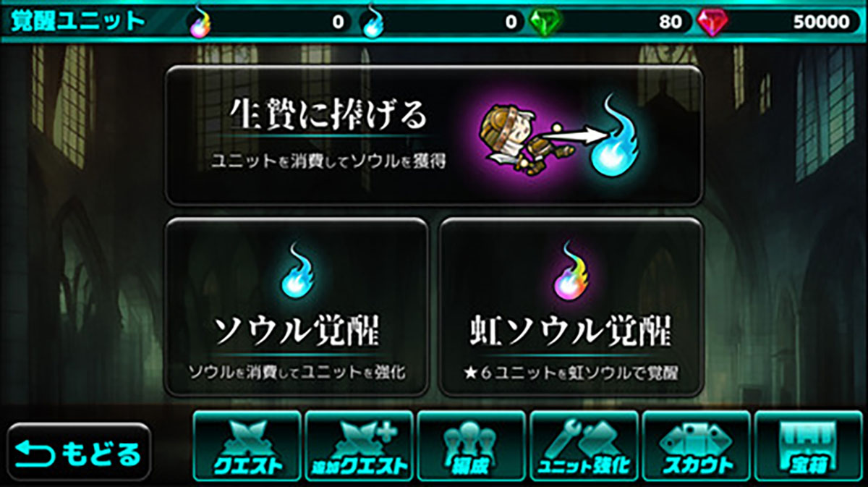Click the blue soul flame in top bar
The height and width of the screenshot is (487, 868).
[373, 22]
